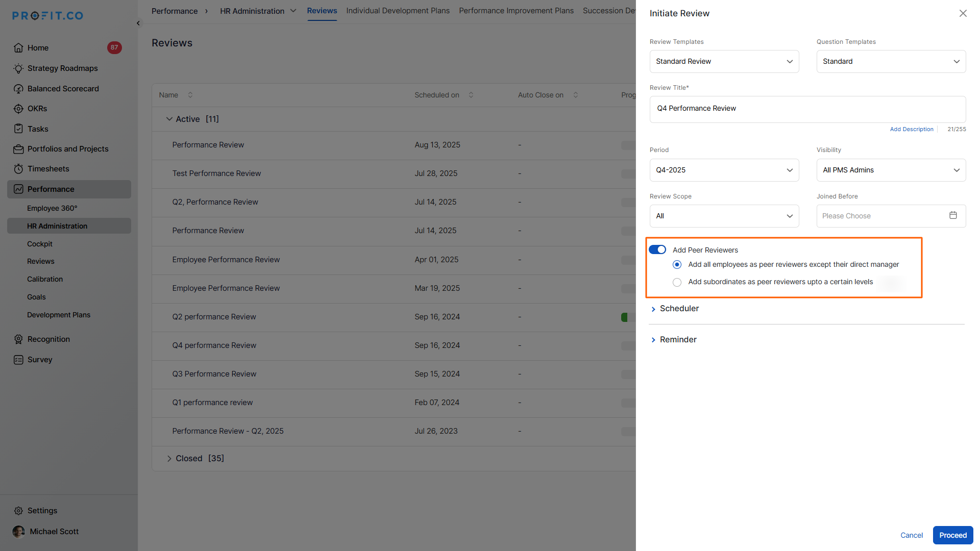
Task: Select all employees as peer reviewers option
Action: (x=677, y=264)
